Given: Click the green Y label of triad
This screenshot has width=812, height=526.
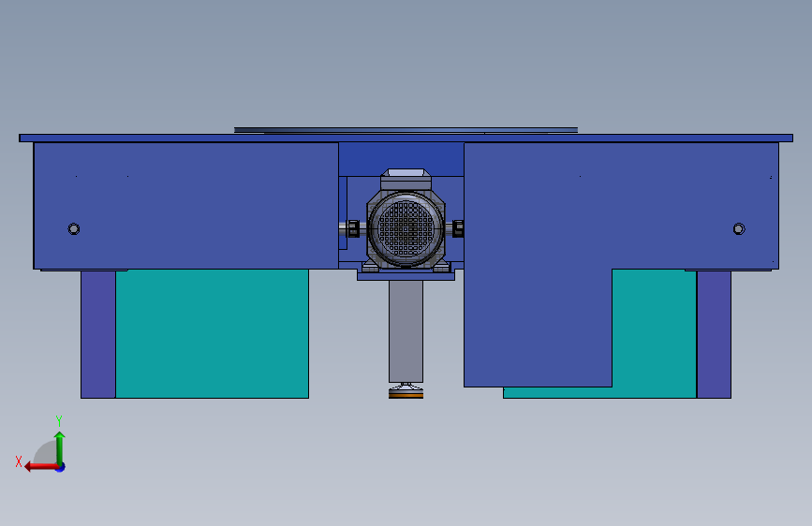Looking at the screenshot, I should (59, 421).
